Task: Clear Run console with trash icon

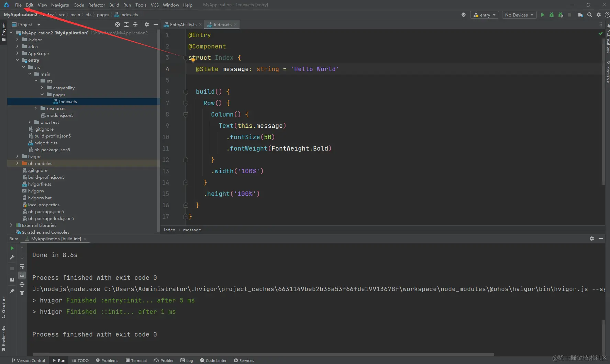Action: (x=22, y=293)
